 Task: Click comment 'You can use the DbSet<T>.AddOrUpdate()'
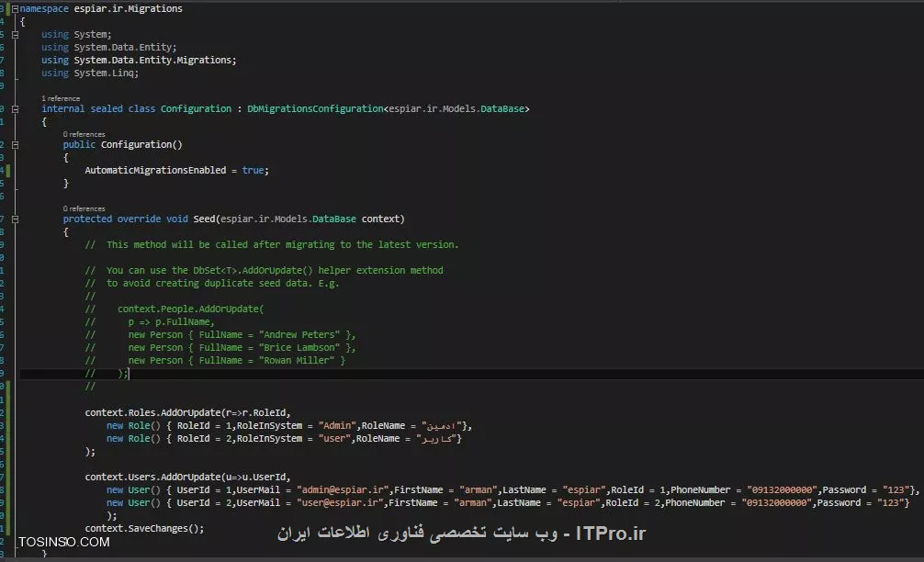coord(209,270)
